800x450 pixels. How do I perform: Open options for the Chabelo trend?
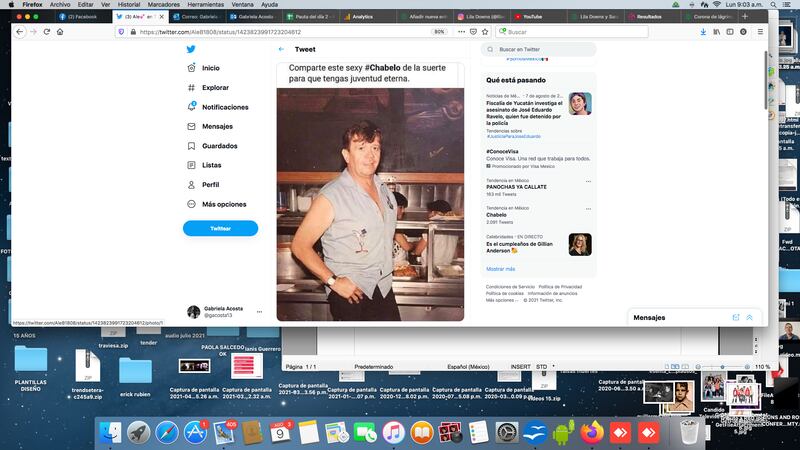[588, 209]
